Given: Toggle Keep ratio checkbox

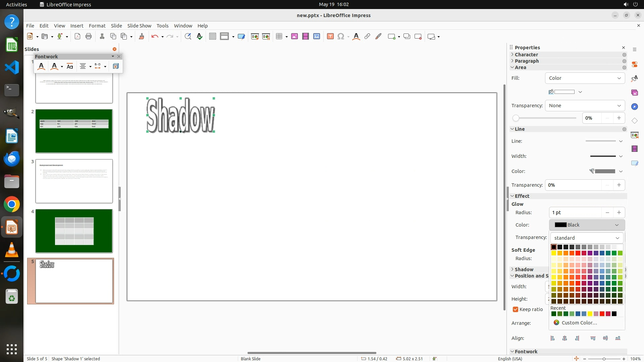Looking at the screenshot, I should click(516, 309).
